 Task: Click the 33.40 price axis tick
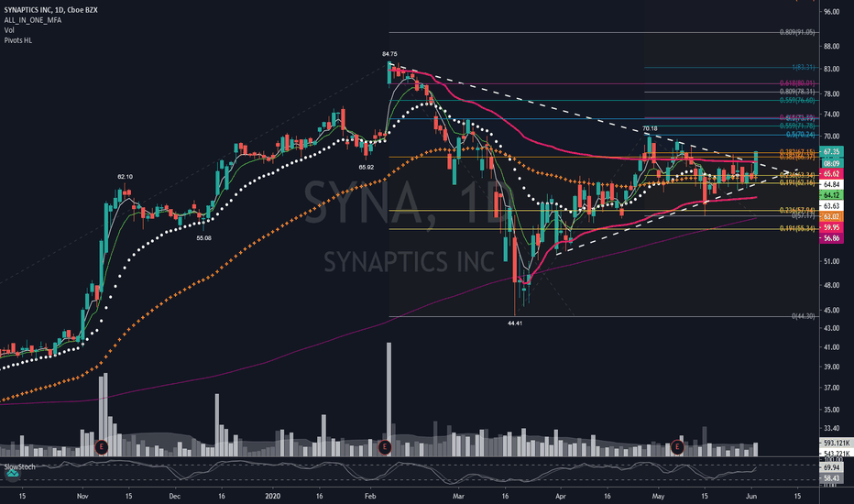[832, 428]
